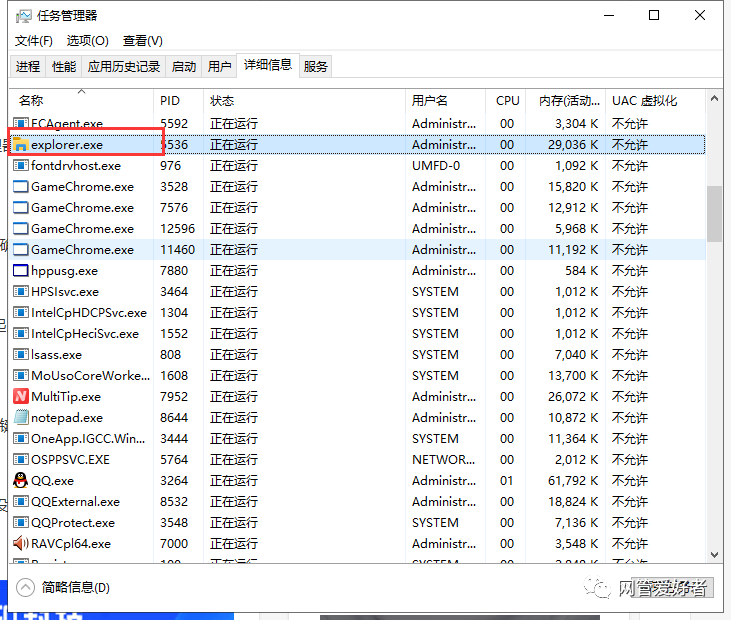Click the MultiTip.exe red N icon
This screenshot has width=731, height=620.
20,396
